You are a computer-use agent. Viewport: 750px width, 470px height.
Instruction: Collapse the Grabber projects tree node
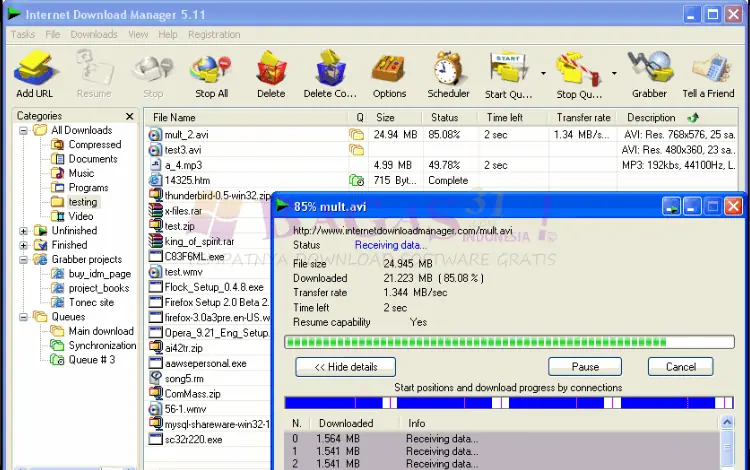[24, 259]
